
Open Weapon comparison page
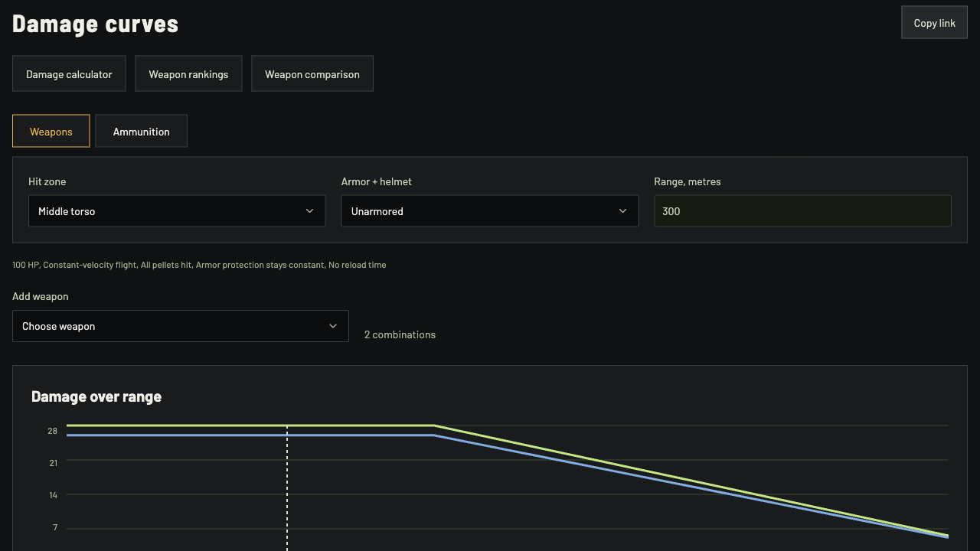point(312,74)
